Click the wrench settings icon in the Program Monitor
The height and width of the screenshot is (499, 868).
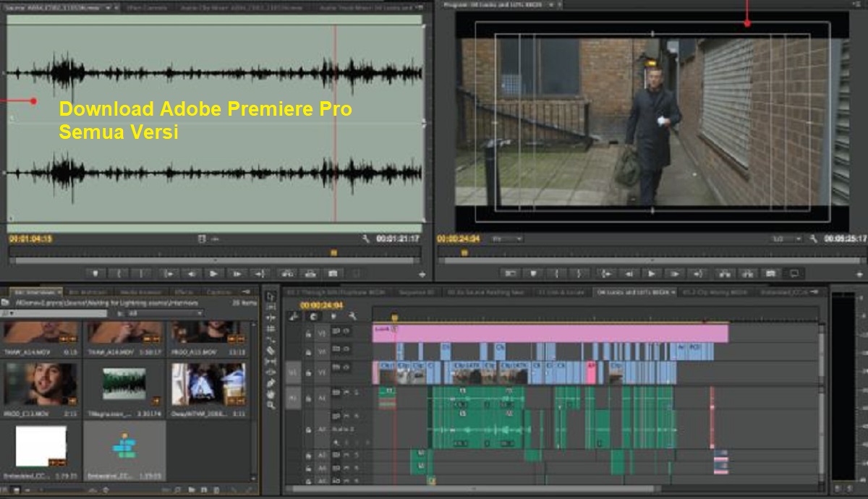pyautogui.click(x=812, y=239)
